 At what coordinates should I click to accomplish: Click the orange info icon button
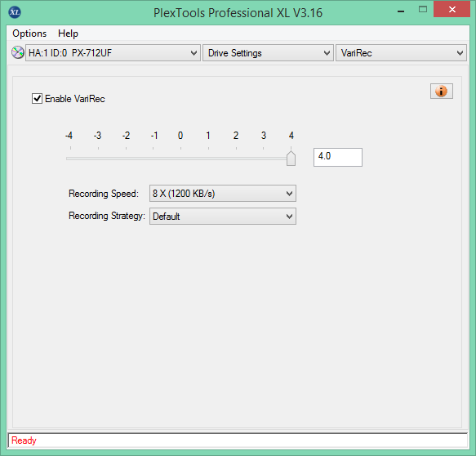tap(442, 92)
